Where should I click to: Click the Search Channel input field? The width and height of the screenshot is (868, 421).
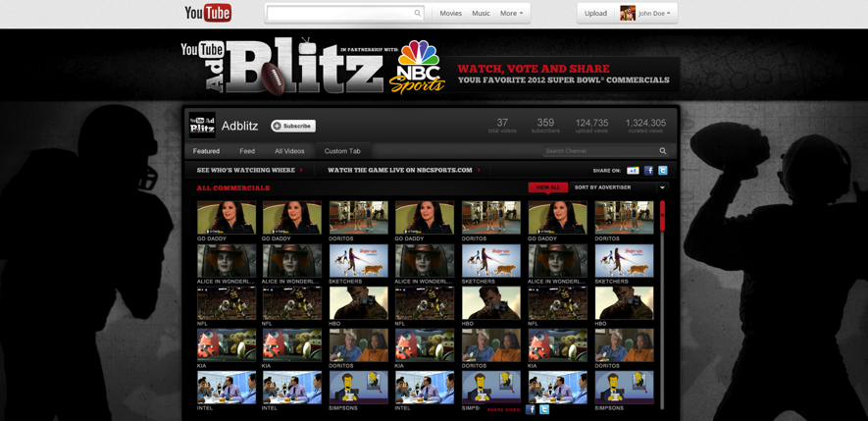coord(598,151)
